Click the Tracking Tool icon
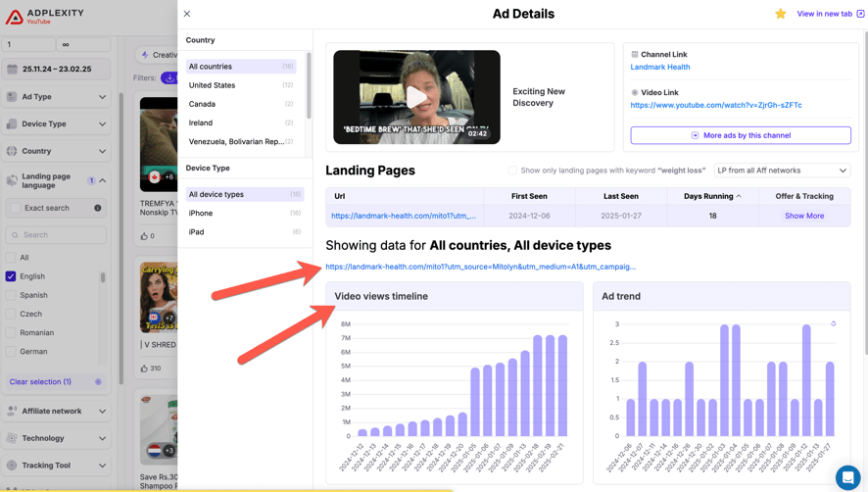 pos(12,465)
